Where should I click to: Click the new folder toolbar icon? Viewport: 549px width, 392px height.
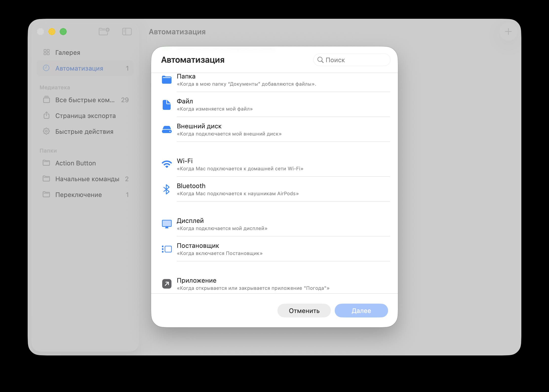tap(104, 32)
